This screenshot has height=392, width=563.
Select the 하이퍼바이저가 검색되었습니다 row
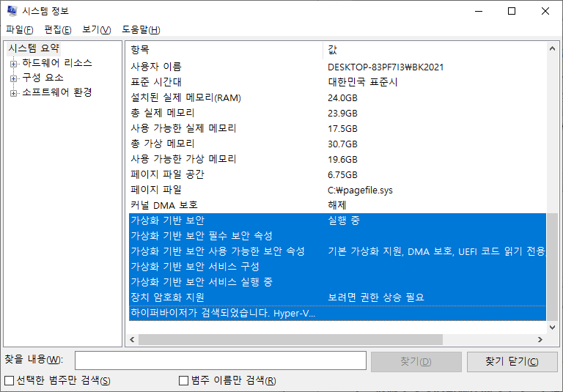(x=337, y=313)
